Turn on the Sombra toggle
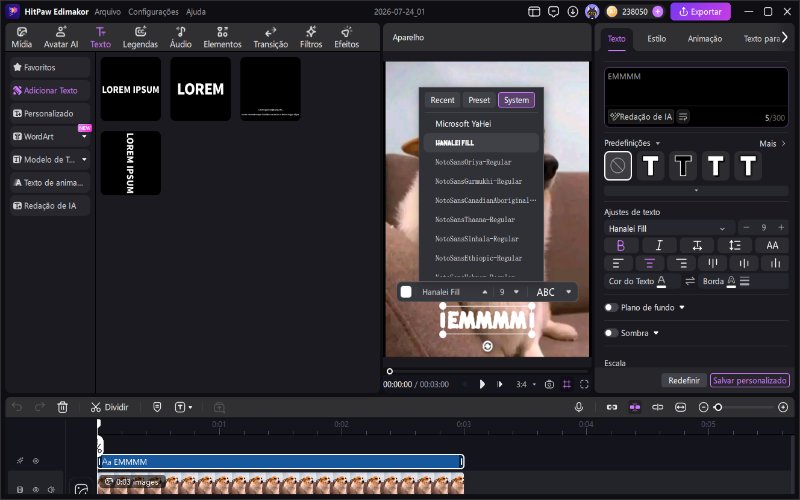800x500 pixels. coord(611,333)
